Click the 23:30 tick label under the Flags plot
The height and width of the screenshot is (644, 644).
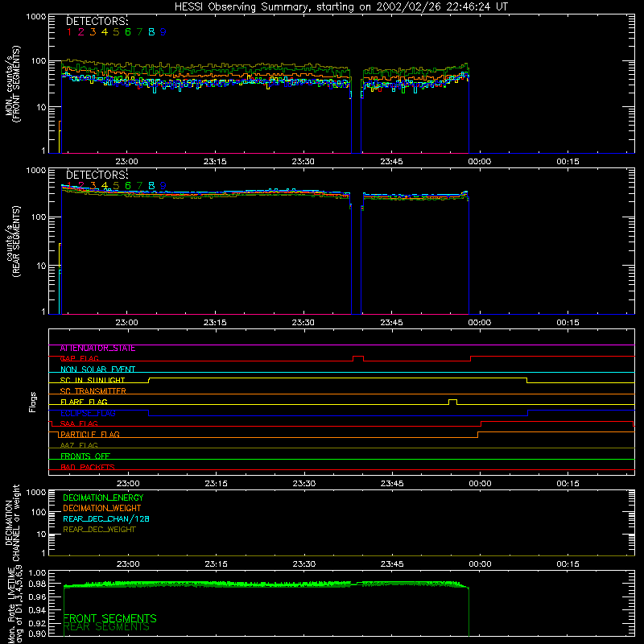click(304, 484)
